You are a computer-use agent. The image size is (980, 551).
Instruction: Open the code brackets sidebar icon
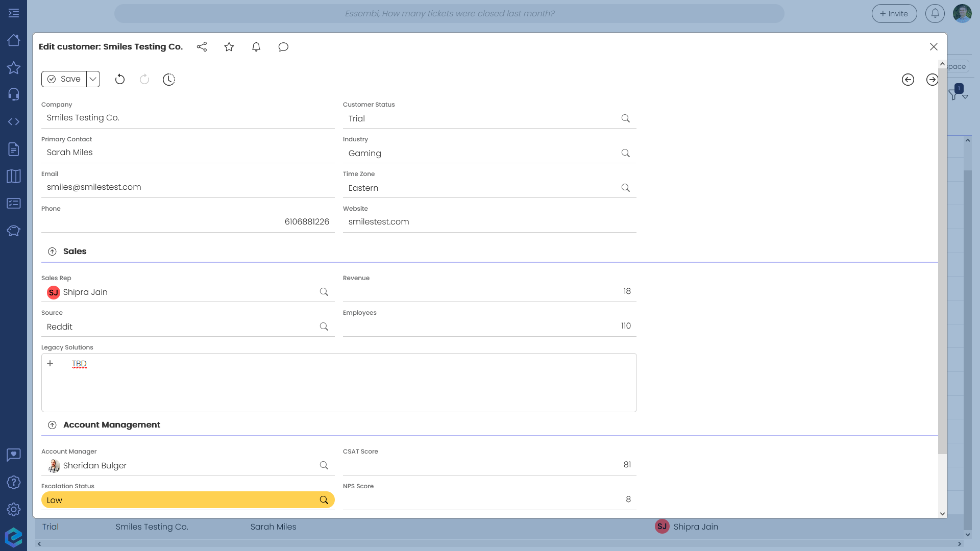(x=14, y=121)
